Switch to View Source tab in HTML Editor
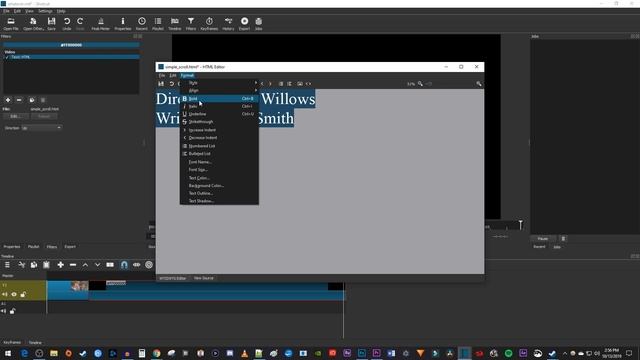 click(x=204, y=278)
